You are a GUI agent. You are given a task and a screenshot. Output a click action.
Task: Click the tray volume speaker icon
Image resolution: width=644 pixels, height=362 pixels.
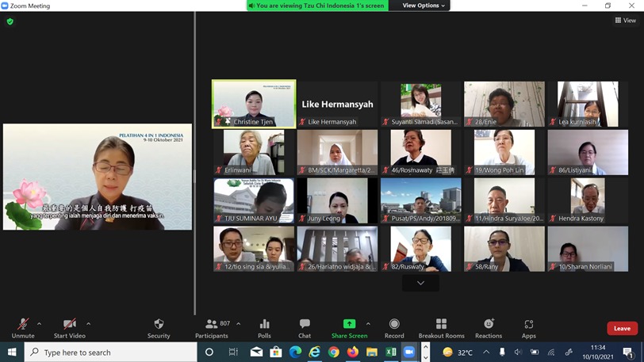(519, 352)
